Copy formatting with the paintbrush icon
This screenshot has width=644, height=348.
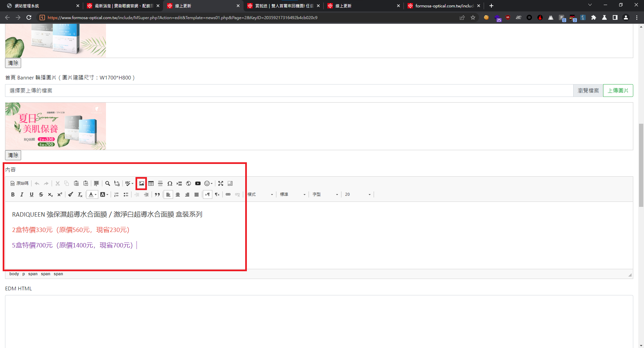tap(70, 194)
